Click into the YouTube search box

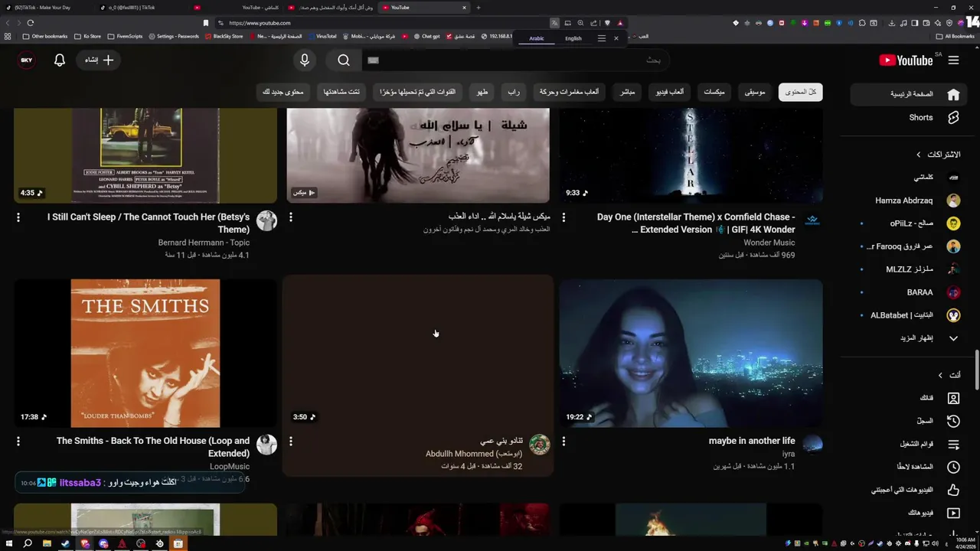(514, 60)
